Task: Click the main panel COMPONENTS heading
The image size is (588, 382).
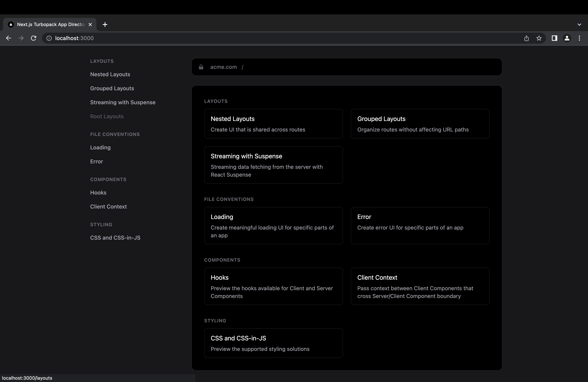Action: coord(222,260)
